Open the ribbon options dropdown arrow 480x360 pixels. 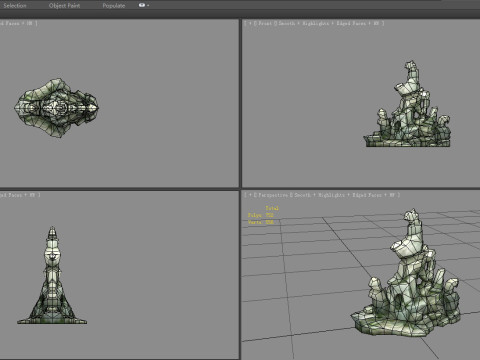pos(148,6)
